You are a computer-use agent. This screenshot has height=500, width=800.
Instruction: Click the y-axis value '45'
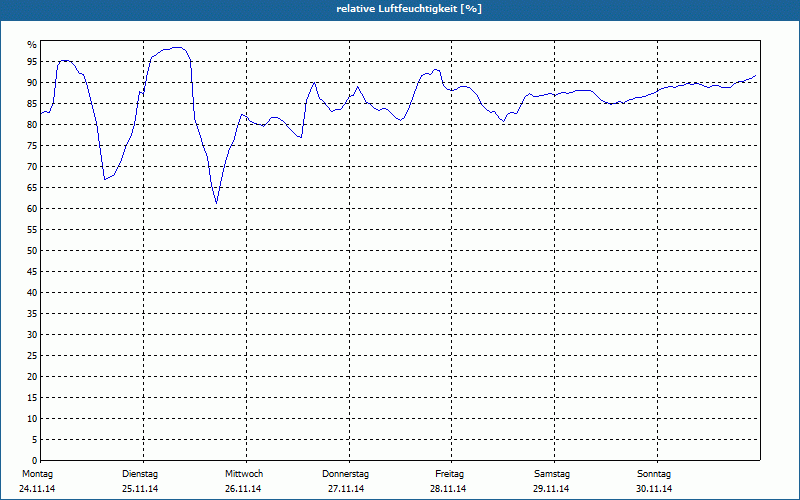tap(32, 272)
